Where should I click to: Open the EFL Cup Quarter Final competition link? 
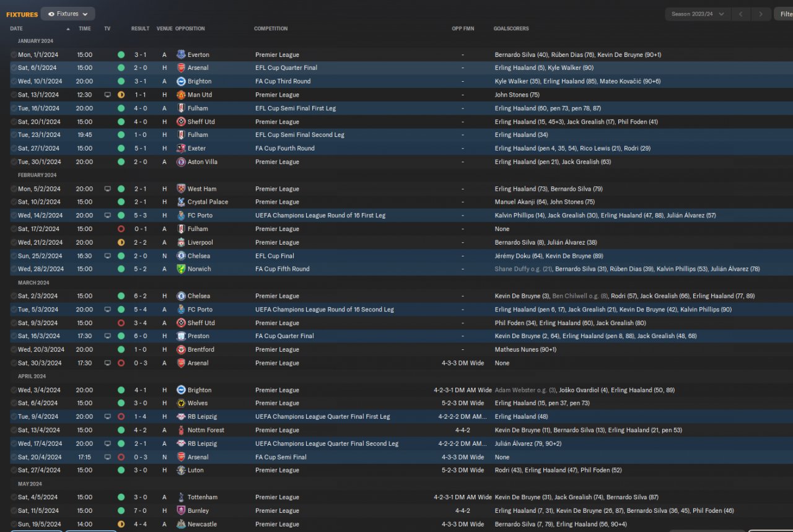pyautogui.click(x=286, y=68)
